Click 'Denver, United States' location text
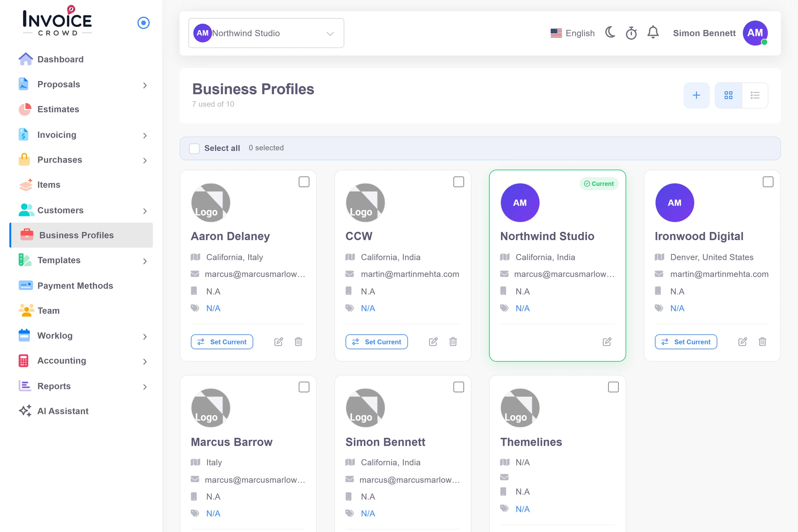 (712, 257)
